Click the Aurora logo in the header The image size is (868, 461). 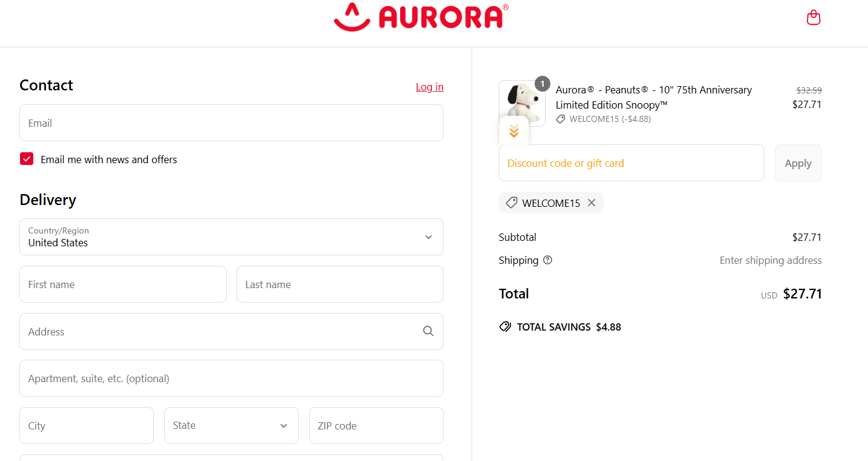coord(421,17)
